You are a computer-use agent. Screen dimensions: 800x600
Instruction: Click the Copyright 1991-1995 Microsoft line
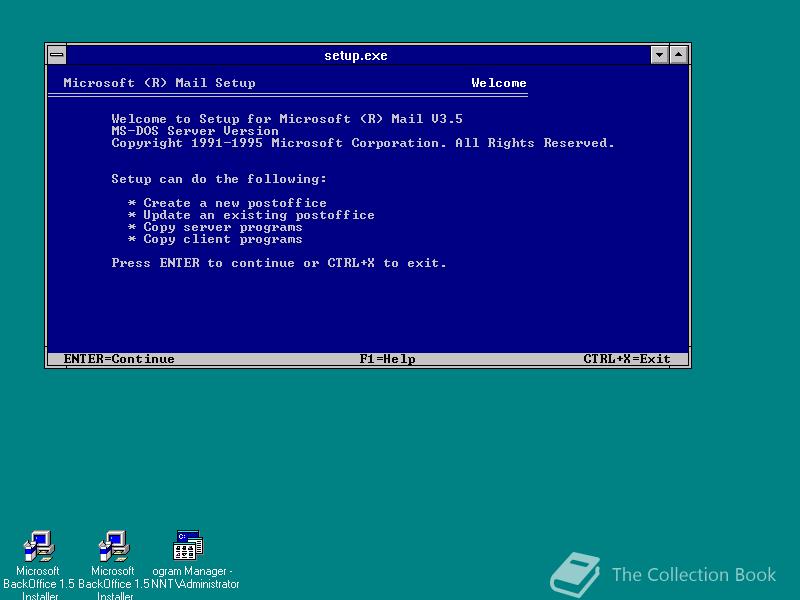click(x=363, y=143)
